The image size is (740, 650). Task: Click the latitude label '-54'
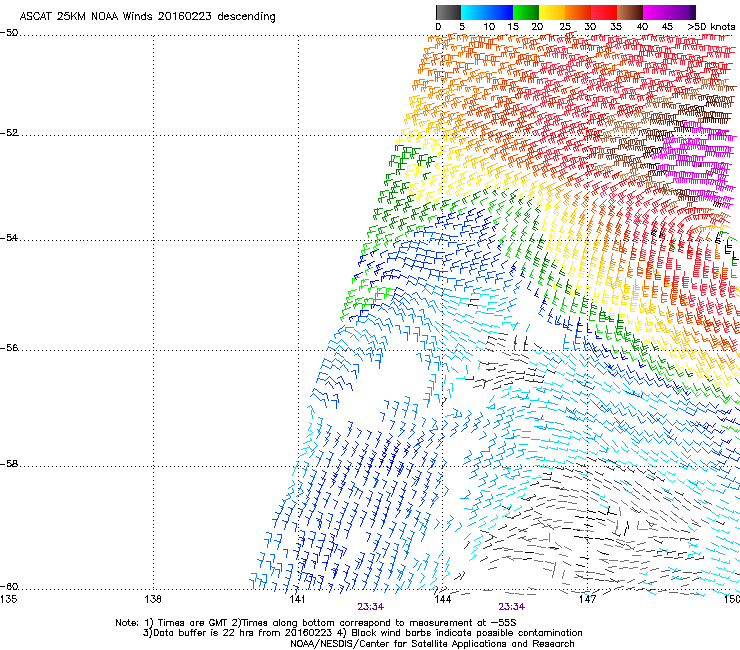[x=9, y=238]
